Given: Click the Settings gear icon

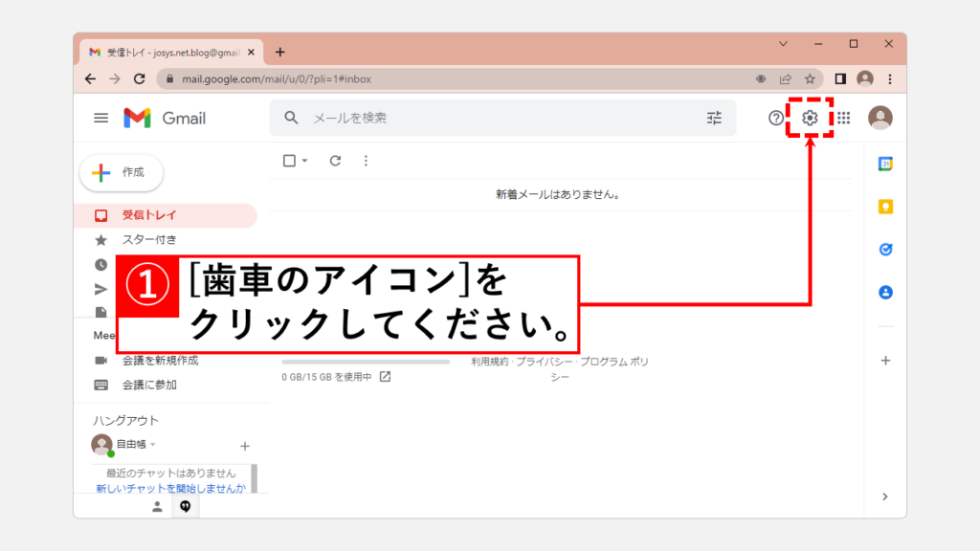Looking at the screenshot, I should (810, 118).
